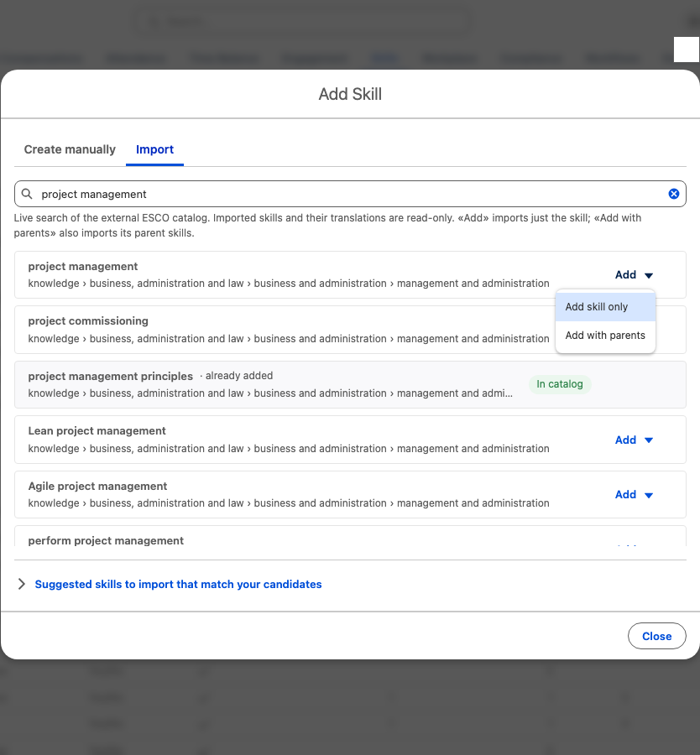
Task: Clear the search field with the X icon
Action: (x=673, y=194)
